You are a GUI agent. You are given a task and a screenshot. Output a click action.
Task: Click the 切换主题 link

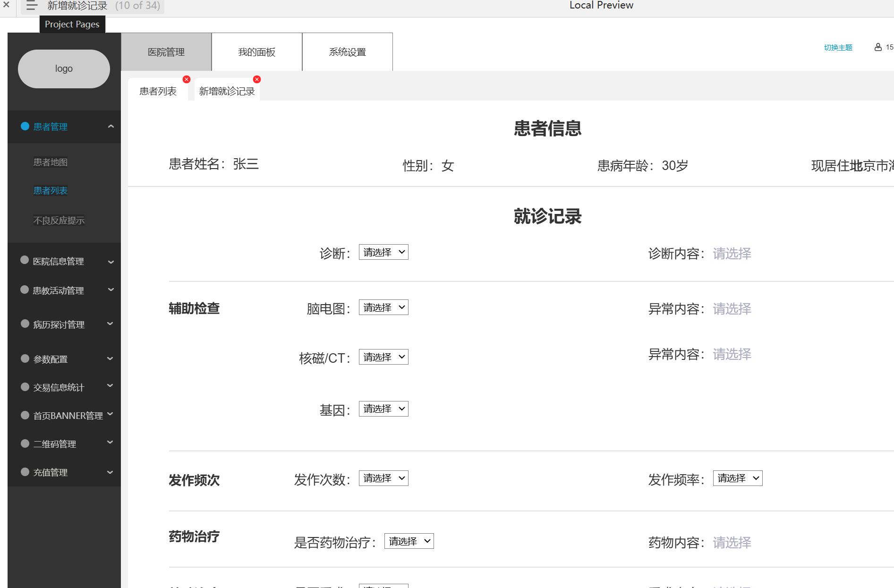tap(838, 48)
